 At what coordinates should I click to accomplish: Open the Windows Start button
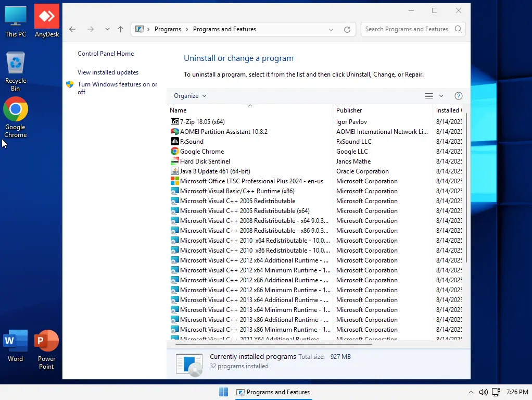[224, 392]
